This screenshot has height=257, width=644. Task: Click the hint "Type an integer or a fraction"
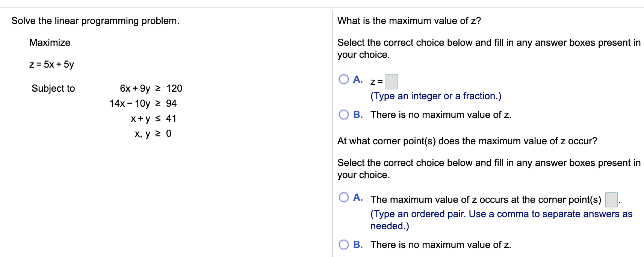click(x=436, y=96)
